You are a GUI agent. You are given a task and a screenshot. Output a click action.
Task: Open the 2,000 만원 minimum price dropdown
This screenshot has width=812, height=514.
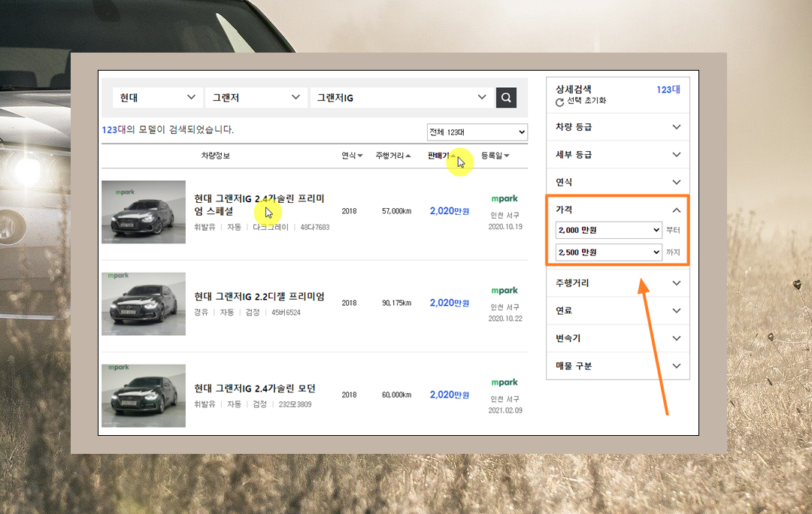pyautogui.click(x=608, y=230)
